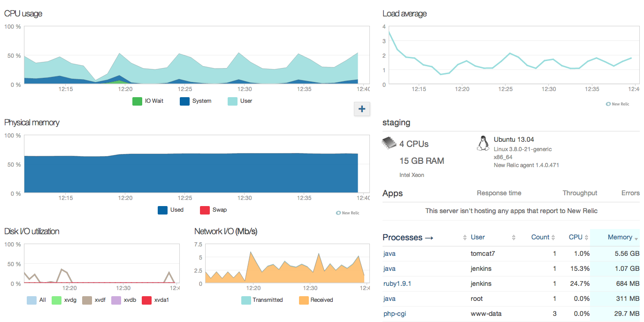Click the Network I/O (Mb/s) chart title
The width and height of the screenshot is (644, 322).
pos(226,231)
